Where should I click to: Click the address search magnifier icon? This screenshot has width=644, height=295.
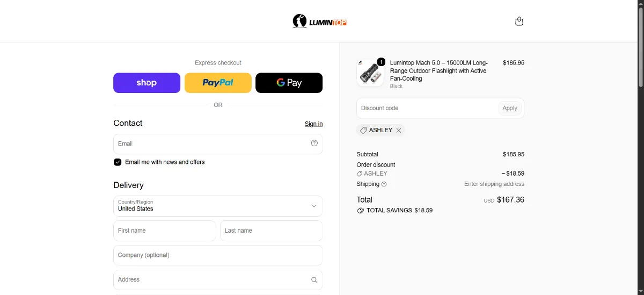[314, 280]
